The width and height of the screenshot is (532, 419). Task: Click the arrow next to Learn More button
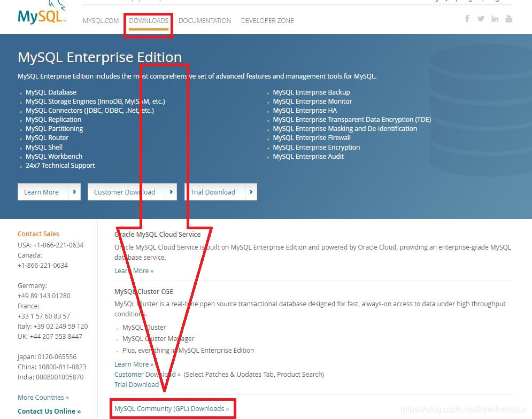(74, 192)
